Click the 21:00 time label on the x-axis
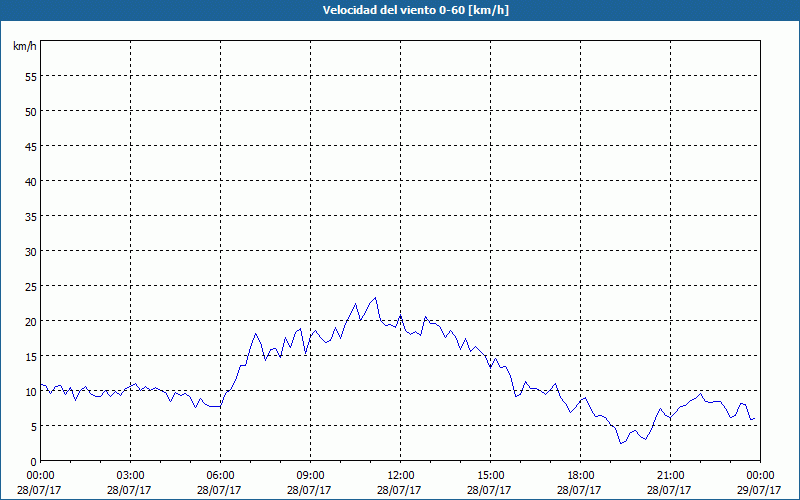The height and width of the screenshot is (500, 800). pos(670,476)
